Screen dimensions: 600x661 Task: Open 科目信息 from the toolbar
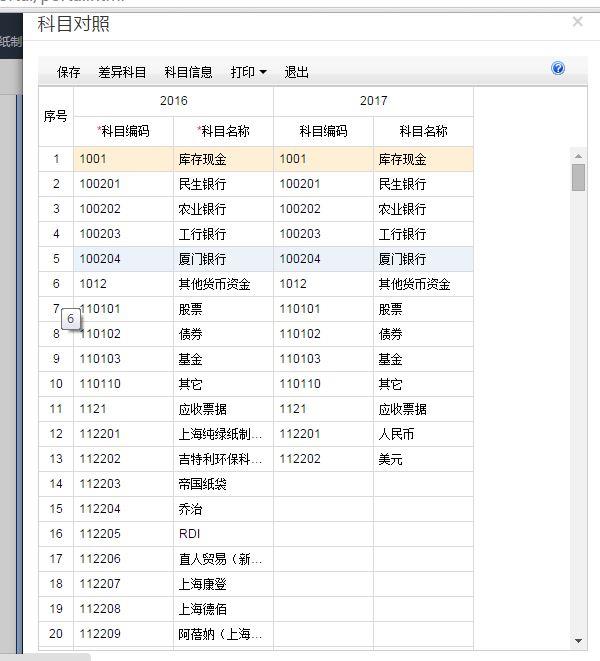(188, 72)
